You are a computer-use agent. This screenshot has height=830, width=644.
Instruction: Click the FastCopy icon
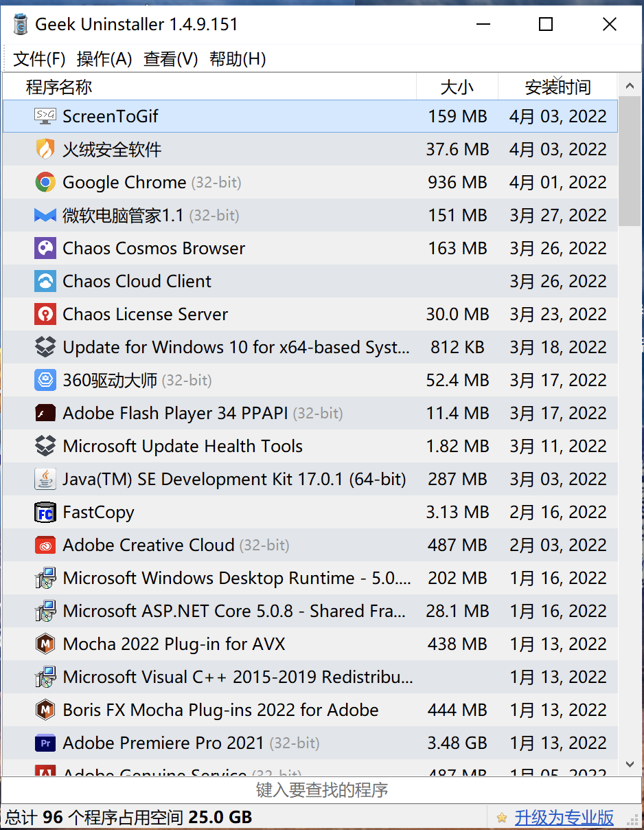tap(45, 512)
